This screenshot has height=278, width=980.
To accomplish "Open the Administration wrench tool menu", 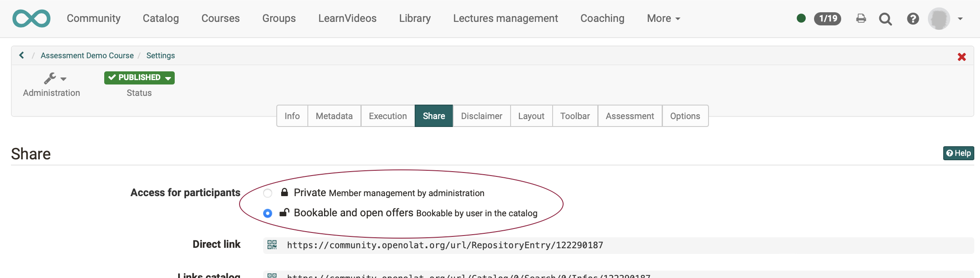I will [x=55, y=78].
